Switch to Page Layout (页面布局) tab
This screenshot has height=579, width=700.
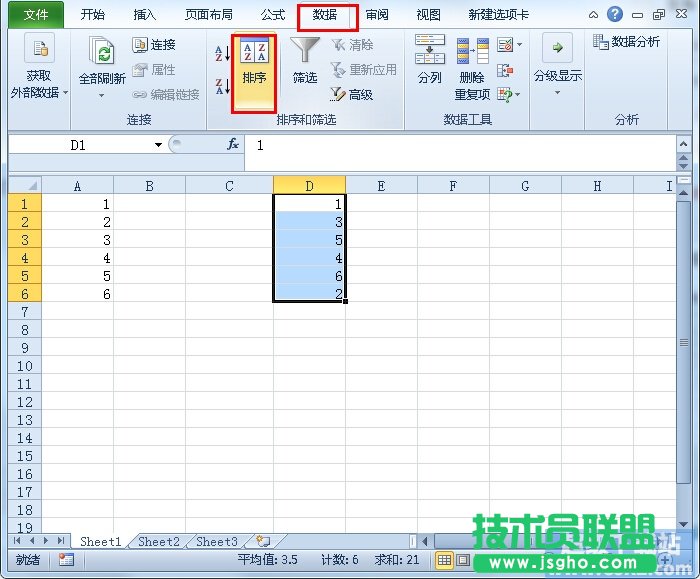pyautogui.click(x=209, y=15)
